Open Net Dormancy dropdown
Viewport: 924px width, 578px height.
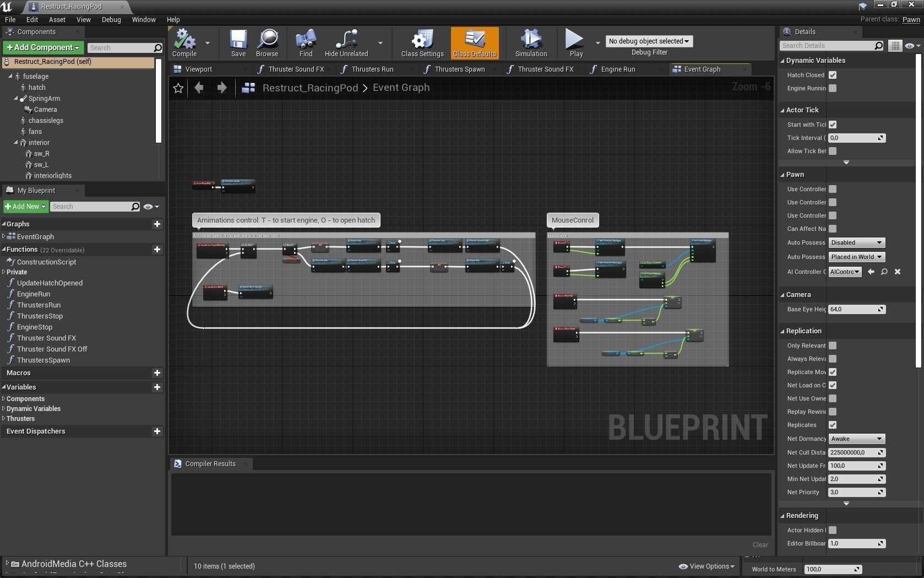[856, 439]
